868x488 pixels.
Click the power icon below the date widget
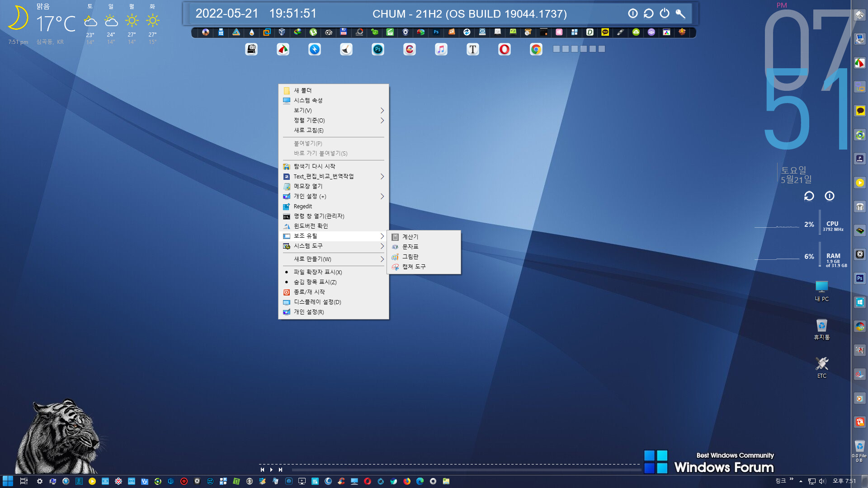point(830,196)
